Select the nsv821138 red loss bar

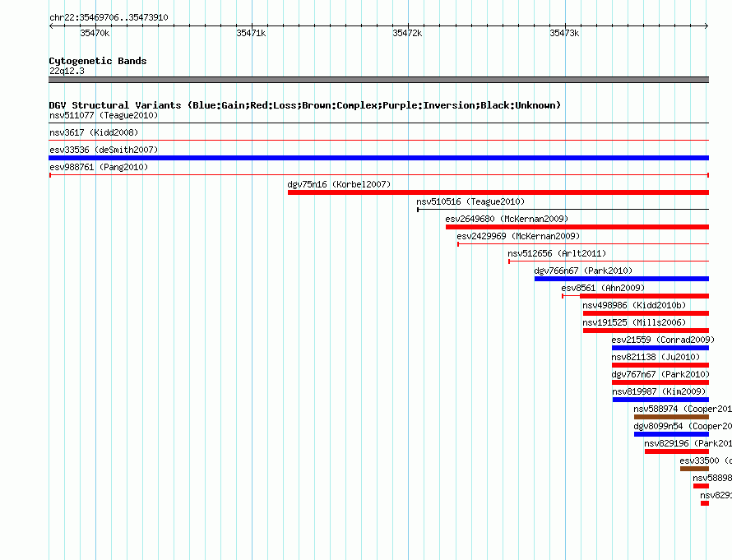tap(660, 365)
